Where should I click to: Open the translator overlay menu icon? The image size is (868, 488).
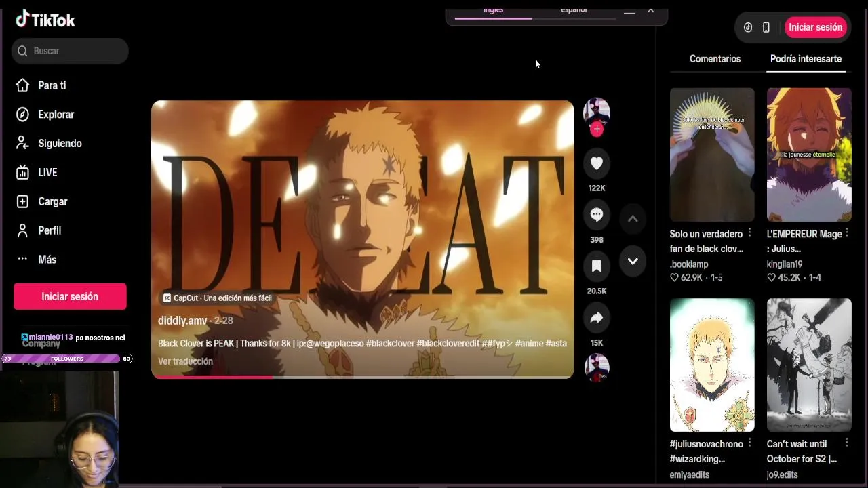click(629, 11)
